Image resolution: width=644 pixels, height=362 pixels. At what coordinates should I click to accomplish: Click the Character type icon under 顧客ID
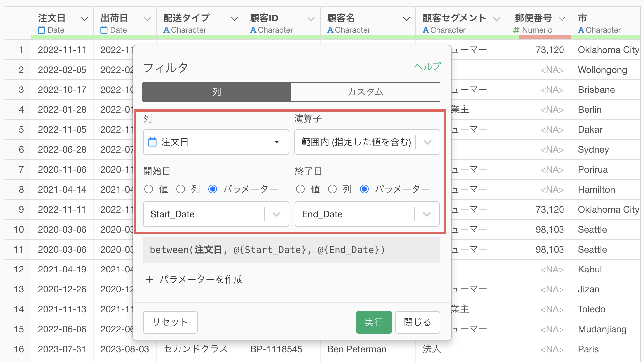pos(253,30)
